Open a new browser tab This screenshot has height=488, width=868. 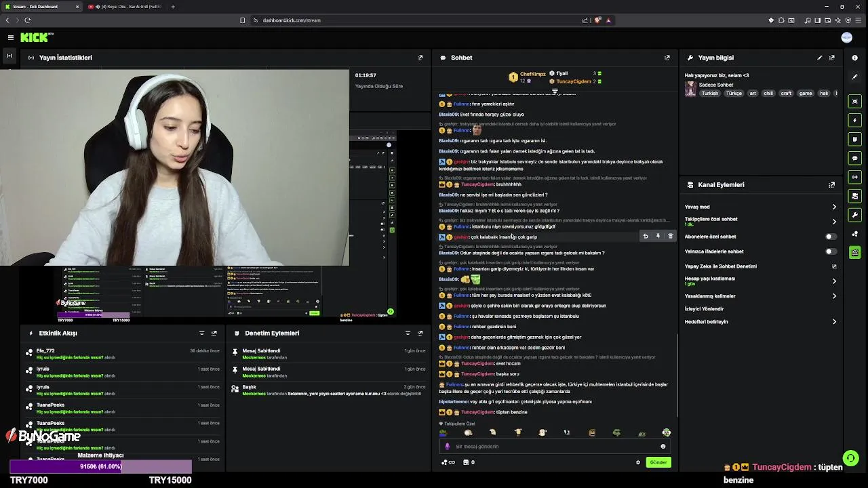coord(173,7)
